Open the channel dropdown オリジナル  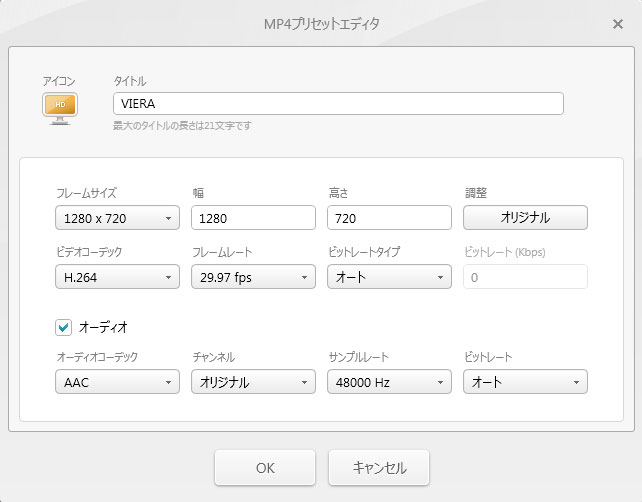pos(253,382)
